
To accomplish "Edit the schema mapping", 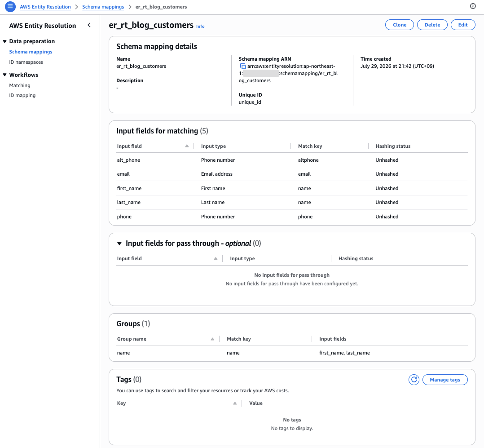I will pos(463,25).
